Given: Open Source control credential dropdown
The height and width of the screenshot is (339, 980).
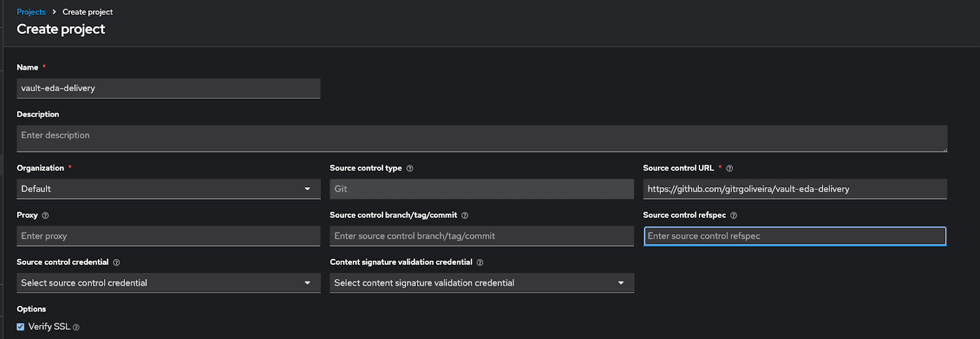Looking at the screenshot, I should click(x=168, y=283).
